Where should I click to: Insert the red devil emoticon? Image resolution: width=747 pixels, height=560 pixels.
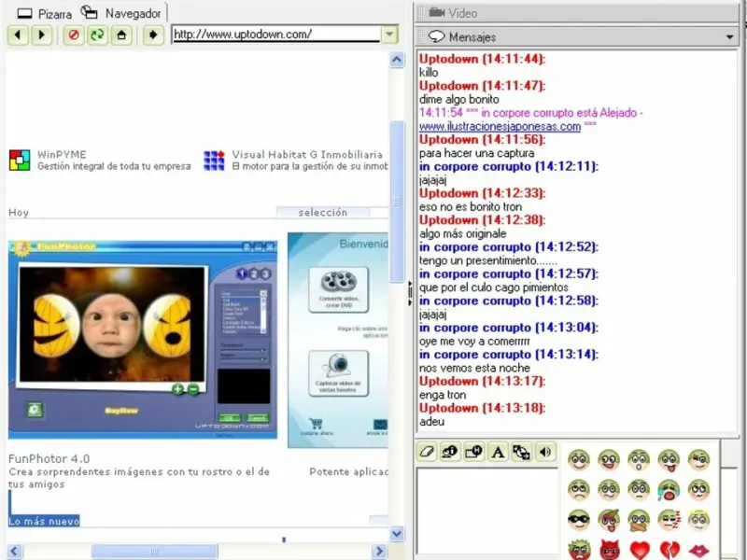pyautogui.click(x=609, y=550)
